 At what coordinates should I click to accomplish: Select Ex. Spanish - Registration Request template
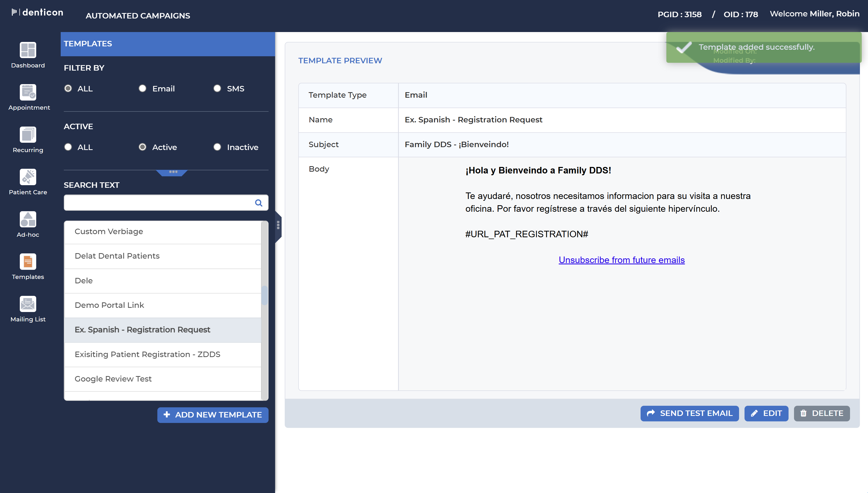coord(163,330)
